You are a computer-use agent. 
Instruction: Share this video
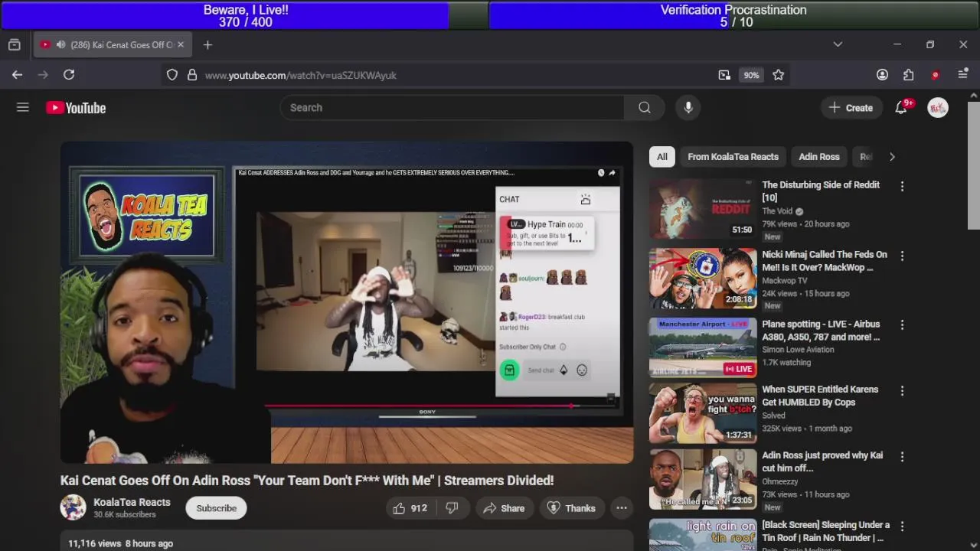504,508
